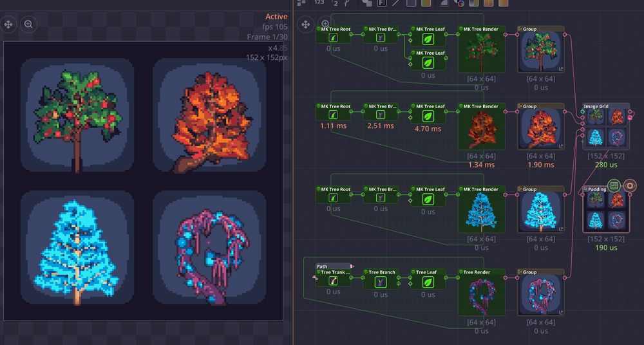Click the purple vine tile in the preview
The width and height of the screenshot is (644, 345).
tap(209, 247)
